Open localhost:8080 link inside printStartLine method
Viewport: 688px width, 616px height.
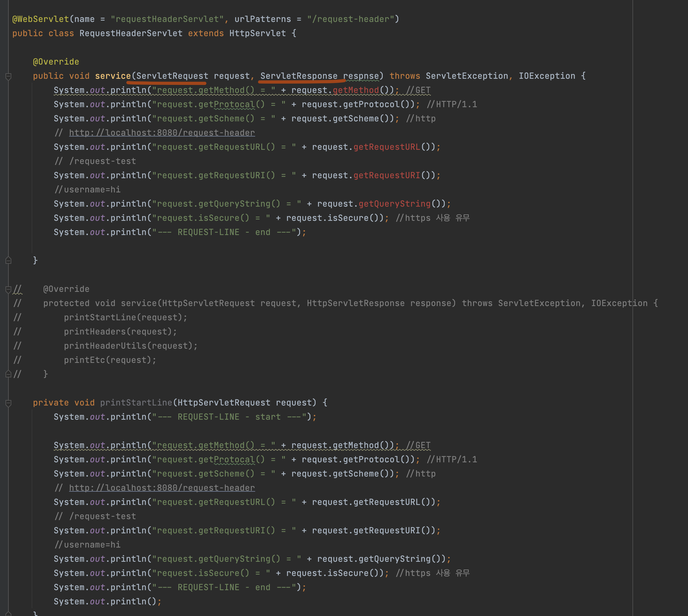(x=162, y=488)
